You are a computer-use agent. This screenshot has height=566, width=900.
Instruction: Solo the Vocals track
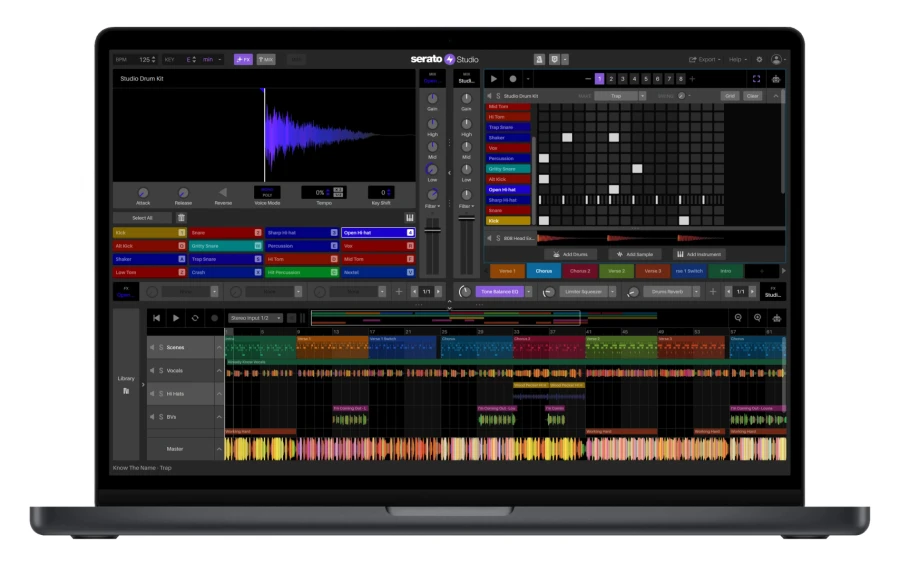point(161,371)
